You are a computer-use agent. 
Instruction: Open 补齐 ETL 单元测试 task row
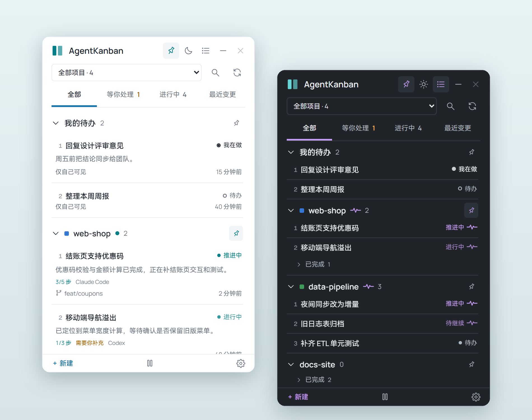pos(382,343)
